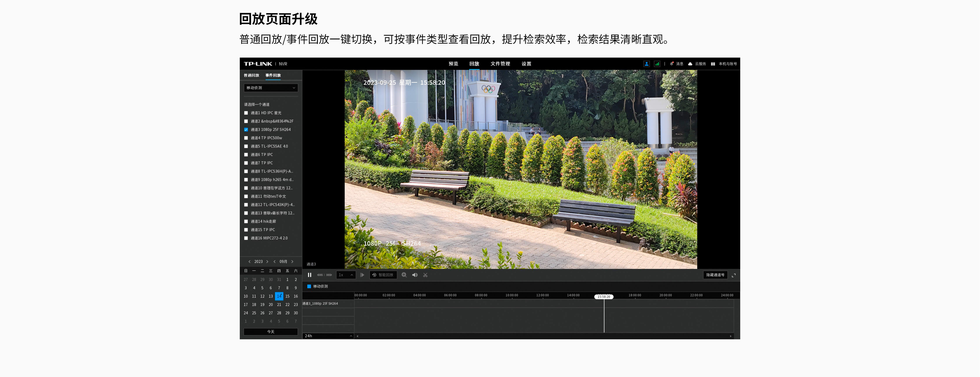Click the scissors clip icon
The image size is (980, 377).
point(425,275)
